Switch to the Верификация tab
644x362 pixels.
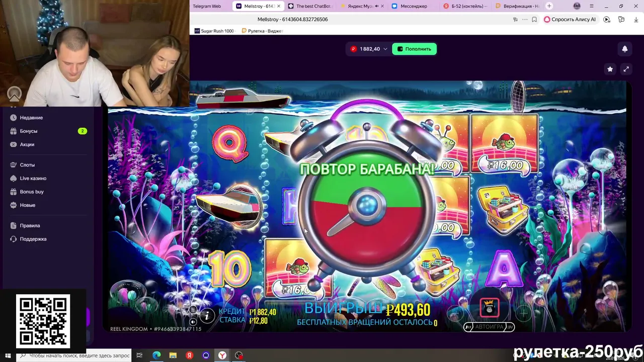point(517,6)
